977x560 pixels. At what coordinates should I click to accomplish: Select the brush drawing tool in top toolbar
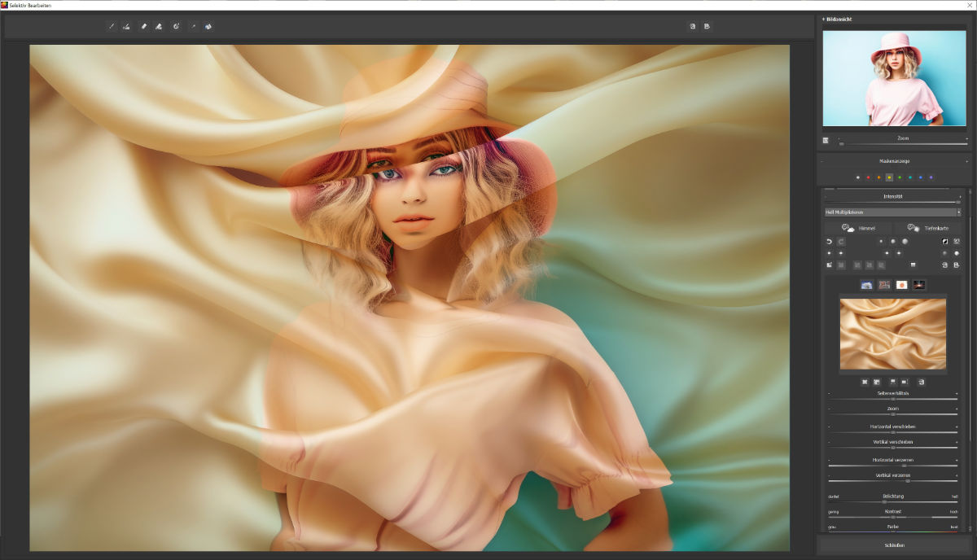tap(112, 26)
